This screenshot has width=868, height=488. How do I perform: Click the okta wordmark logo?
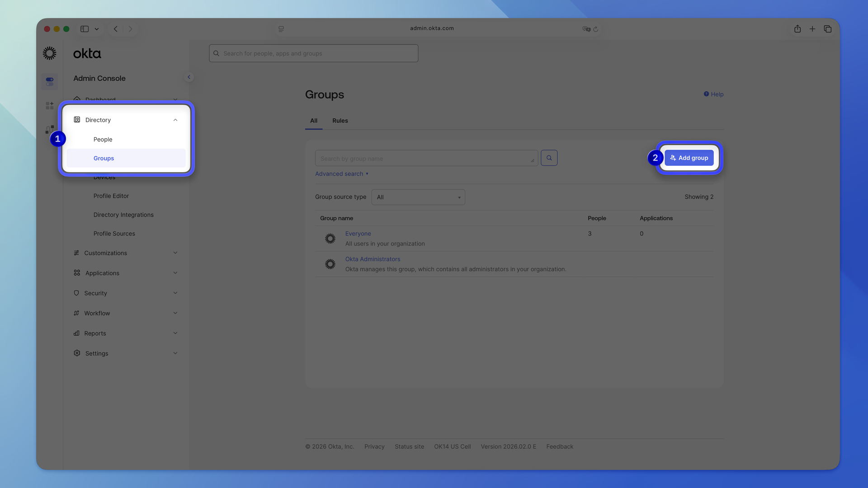point(87,53)
